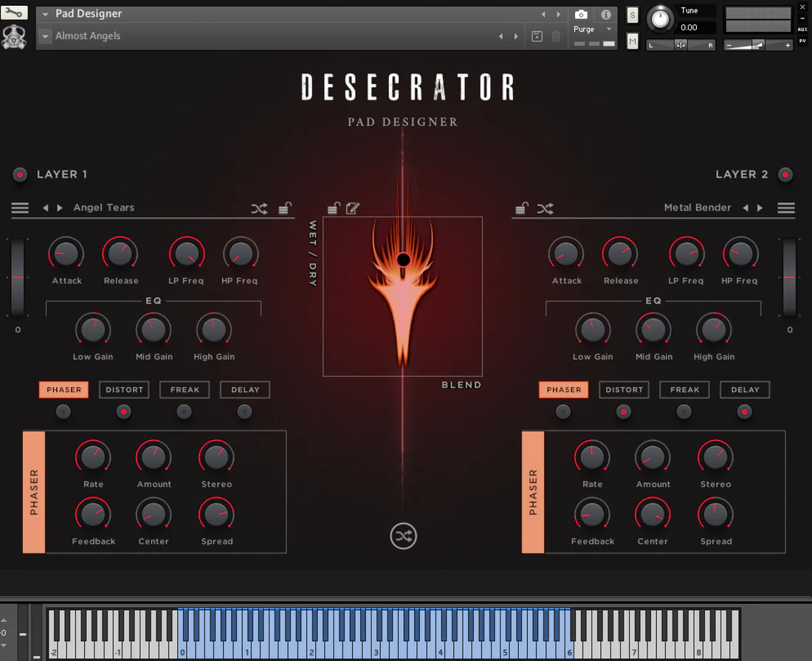This screenshot has height=661, width=812.
Task: Click the Layer 1 lock icon
Action: point(285,209)
